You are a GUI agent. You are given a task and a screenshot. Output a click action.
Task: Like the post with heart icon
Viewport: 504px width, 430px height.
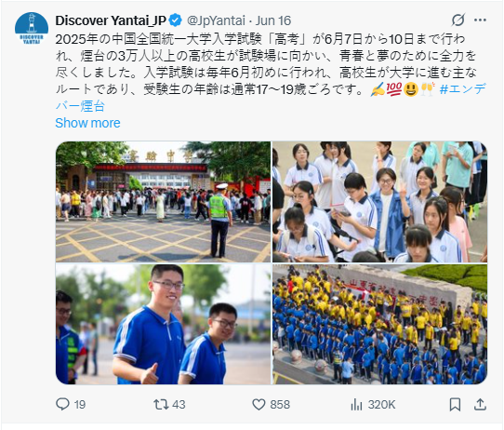259,404
